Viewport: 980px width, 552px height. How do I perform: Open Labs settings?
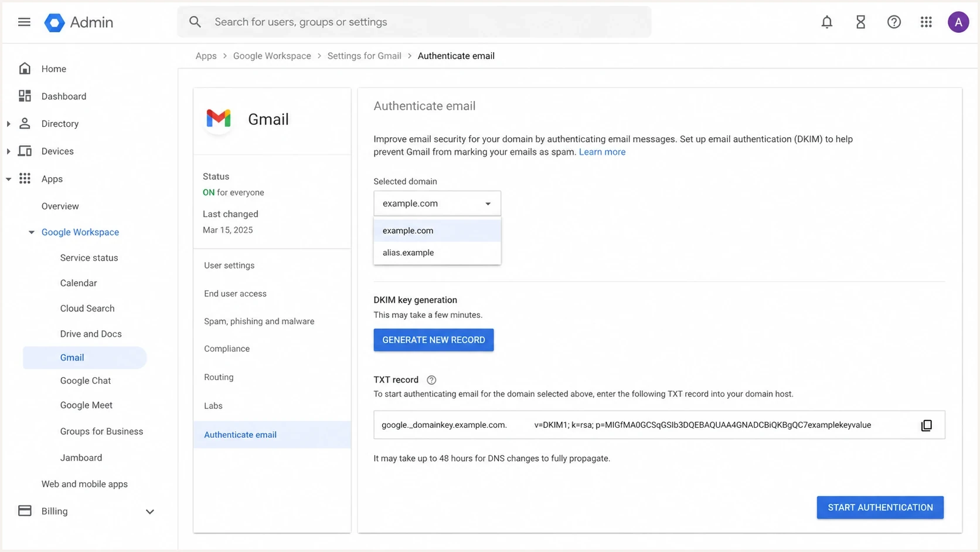[x=213, y=405]
